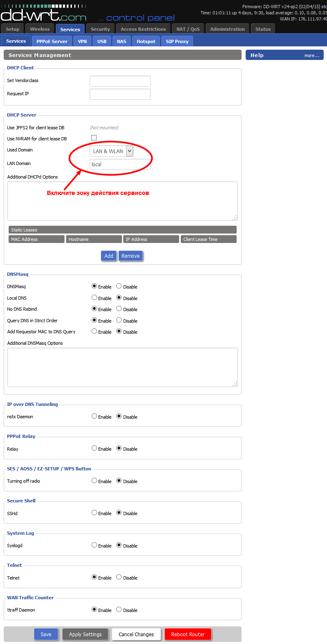Go to the SIP Proxy sub-tab
Viewport: 327px width, 644px height.
tap(177, 41)
